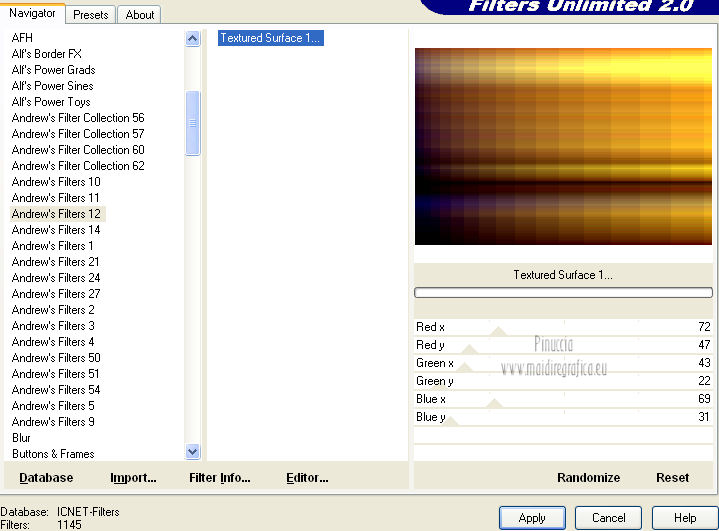719x531 pixels.
Task: Select Alf's Power Toys category
Action: [51, 102]
